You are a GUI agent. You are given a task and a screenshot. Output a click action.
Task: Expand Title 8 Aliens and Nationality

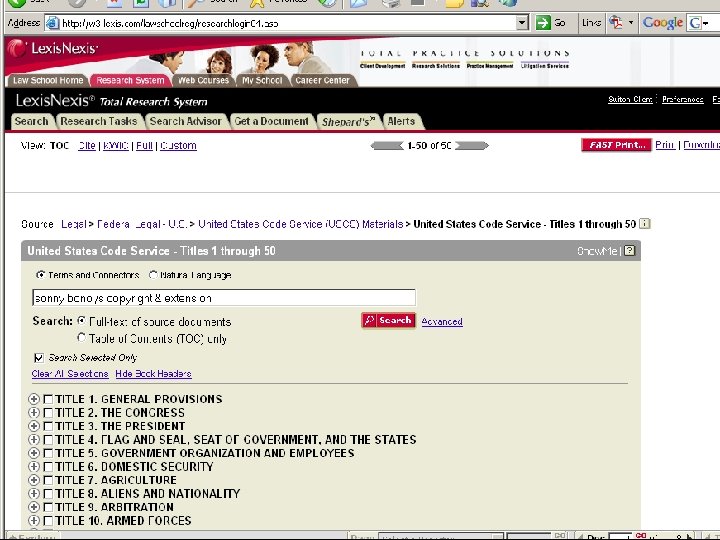click(34, 493)
